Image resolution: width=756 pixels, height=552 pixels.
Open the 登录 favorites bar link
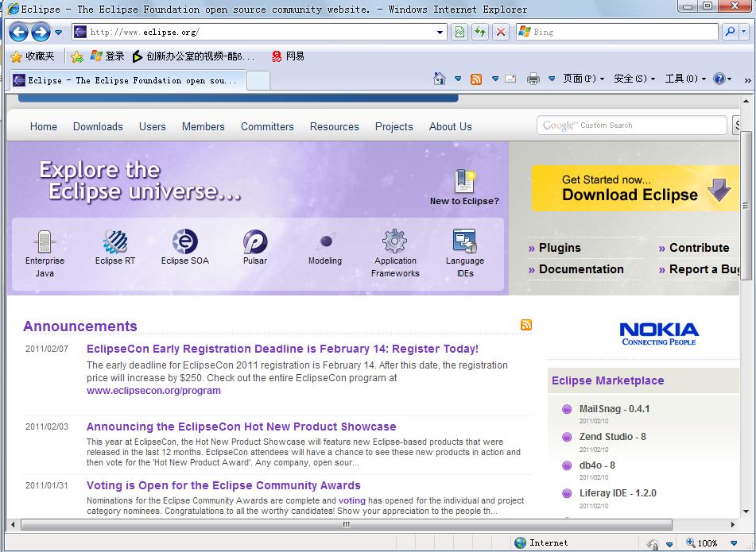[107, 56]
